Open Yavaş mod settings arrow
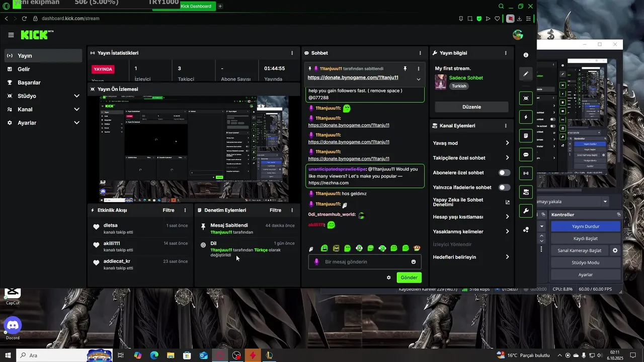 (x=507, y=143)
